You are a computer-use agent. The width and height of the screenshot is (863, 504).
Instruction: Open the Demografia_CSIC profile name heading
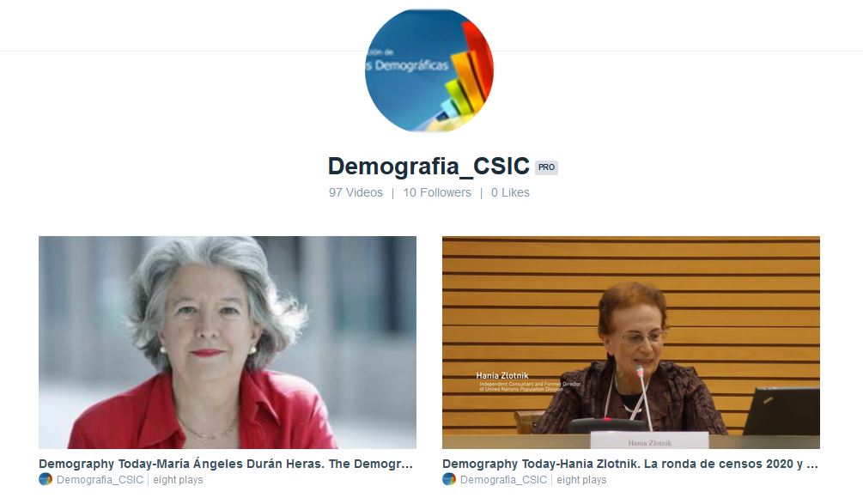click(x=428, y=167)
